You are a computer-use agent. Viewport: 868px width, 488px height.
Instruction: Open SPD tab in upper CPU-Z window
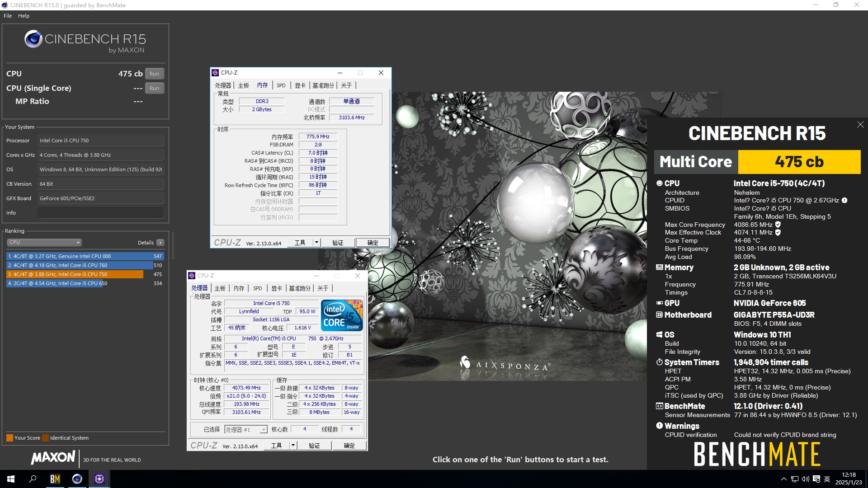[x=281, y=85]
